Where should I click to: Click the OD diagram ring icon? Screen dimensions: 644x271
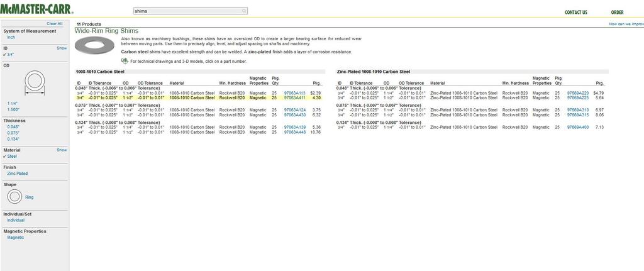click(35, 82)
